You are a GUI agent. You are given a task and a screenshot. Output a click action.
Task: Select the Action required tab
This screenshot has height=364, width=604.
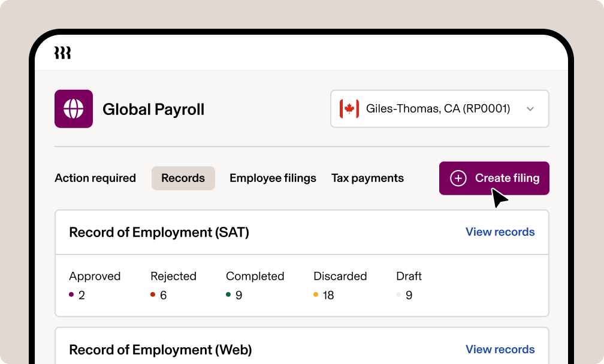click(x=95, y=178)
